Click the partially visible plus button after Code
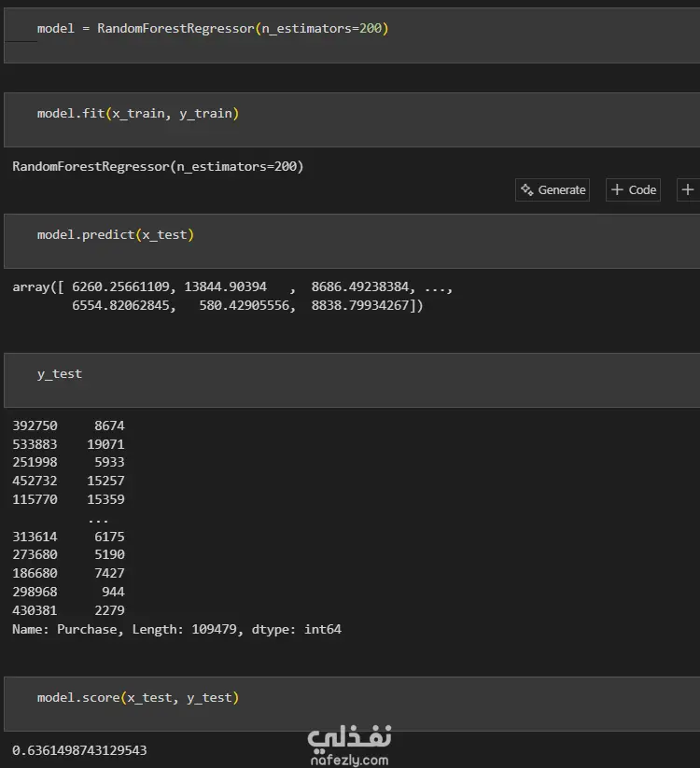The image size is (700, 768). [x=688, y=190]
